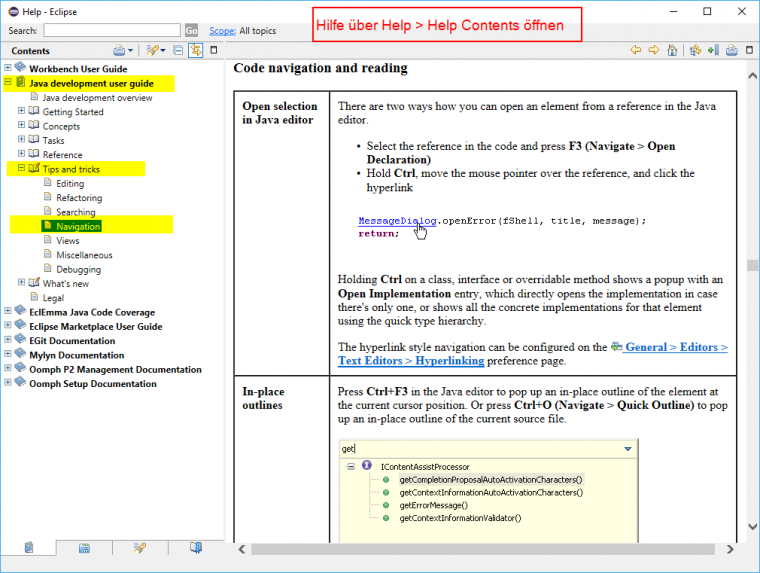Open the search options dropdown arrow beside the flashlight
760x573 pixels.
coord(163,50)
